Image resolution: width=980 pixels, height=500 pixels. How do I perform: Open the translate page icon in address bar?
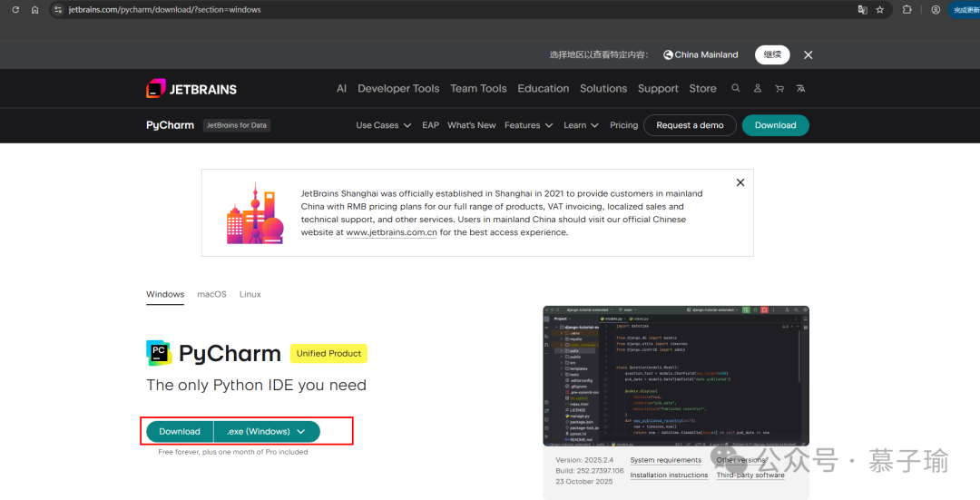[863, 9]
